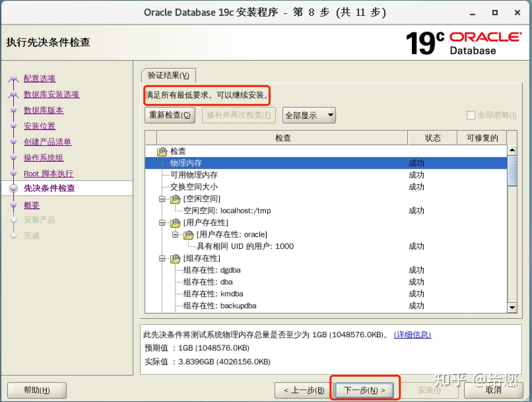Open the 全部显示 dropdown
The height and width of the screenshot is (402, 532).
309,115
